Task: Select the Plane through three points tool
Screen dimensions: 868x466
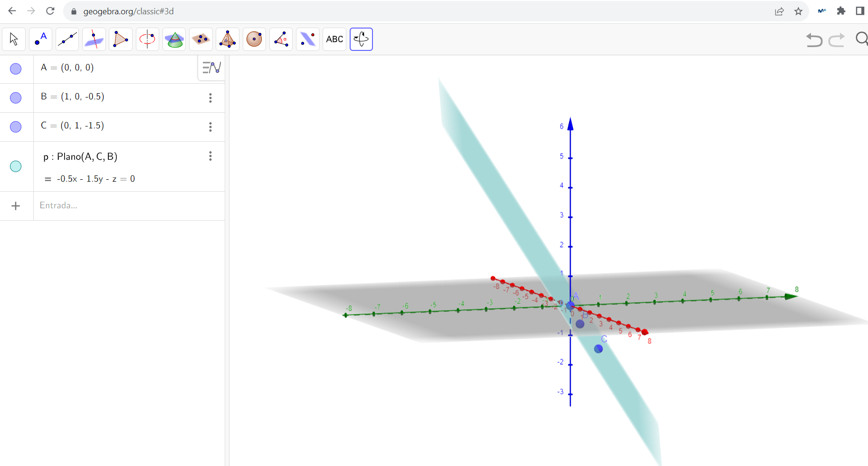Action: [x=201, y=39]
